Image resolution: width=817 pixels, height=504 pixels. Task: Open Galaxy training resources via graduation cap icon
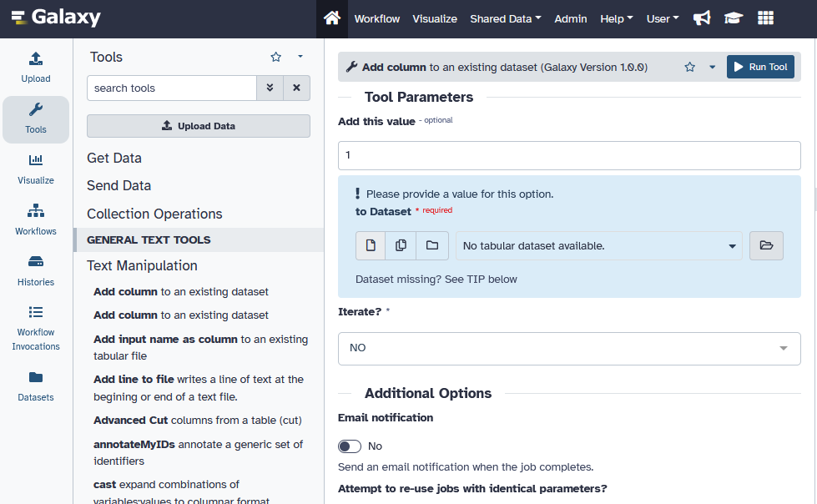734,18
